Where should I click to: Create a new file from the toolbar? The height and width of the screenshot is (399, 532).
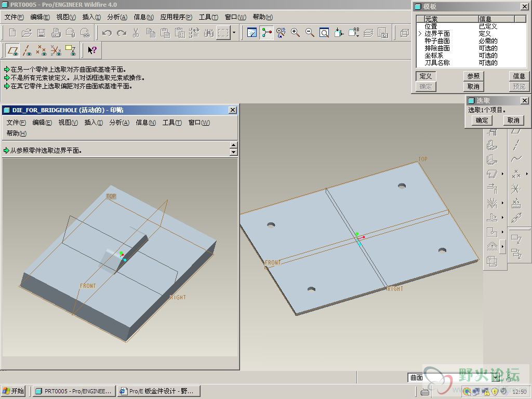(12, 33)
